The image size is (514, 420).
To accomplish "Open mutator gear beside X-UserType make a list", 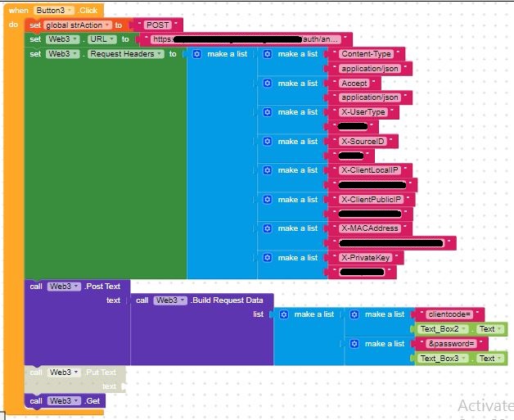I will click(x=268, y=112).
